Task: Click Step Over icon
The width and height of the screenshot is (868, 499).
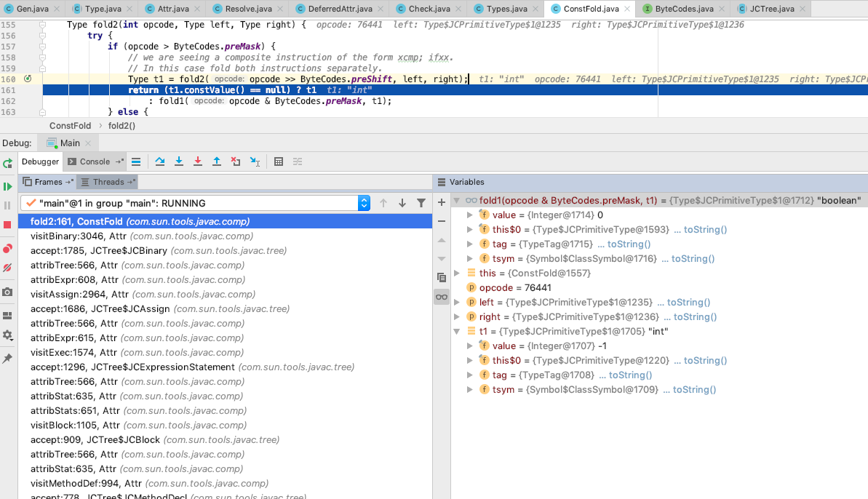Action: coord(160,161)
